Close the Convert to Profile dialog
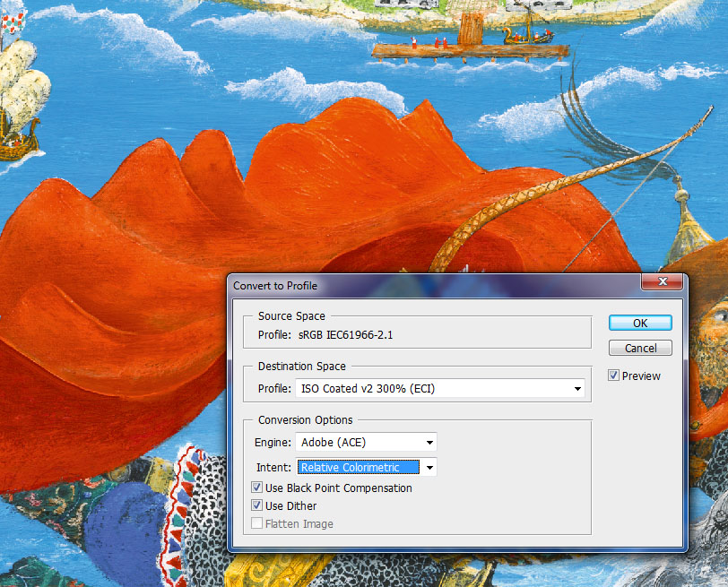This screenshot has width=728, height=587. pos(662,281)
